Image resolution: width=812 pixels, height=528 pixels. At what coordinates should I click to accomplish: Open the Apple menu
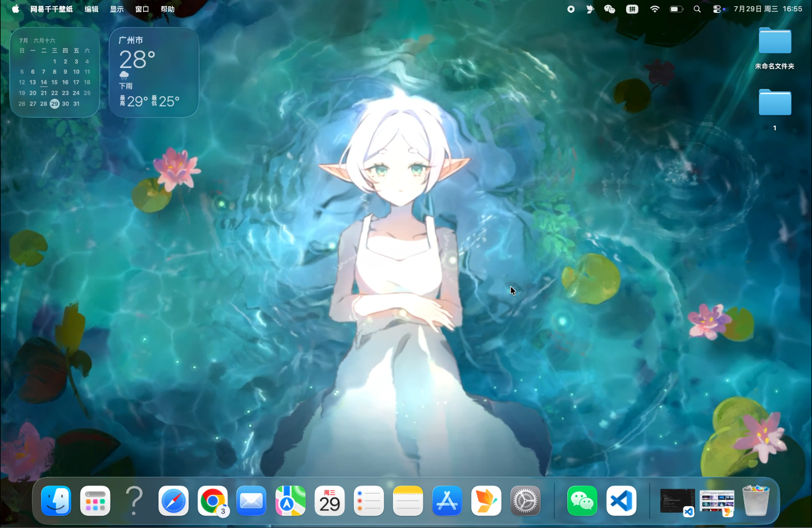15,9
